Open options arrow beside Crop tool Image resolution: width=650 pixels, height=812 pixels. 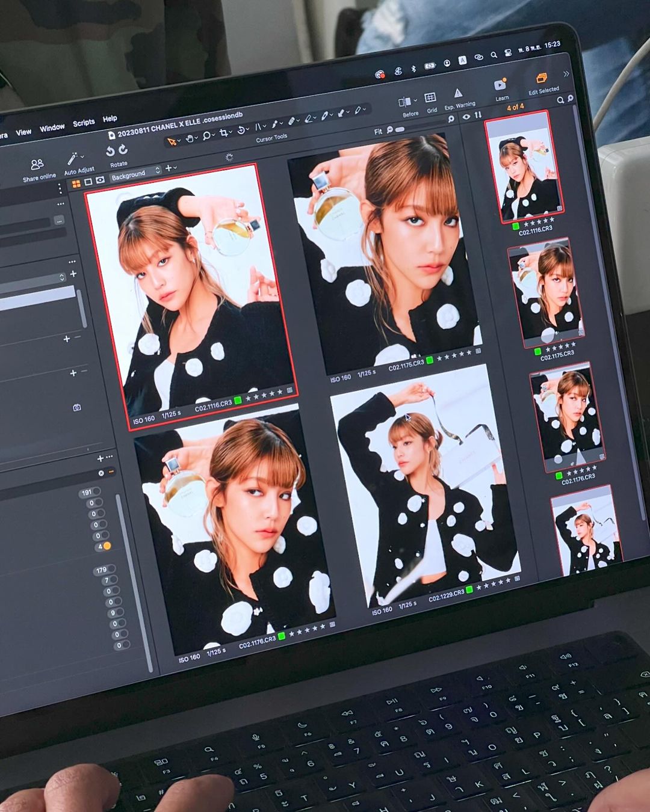coord(231,133)
